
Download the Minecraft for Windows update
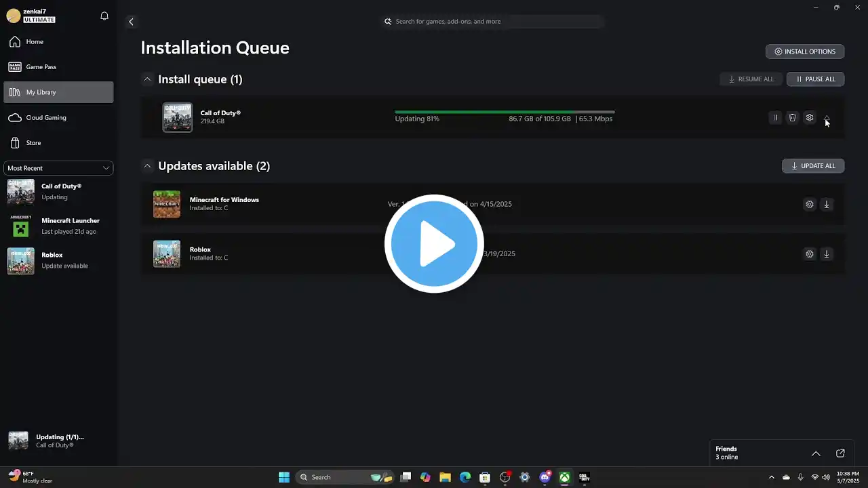pos(827,204)
